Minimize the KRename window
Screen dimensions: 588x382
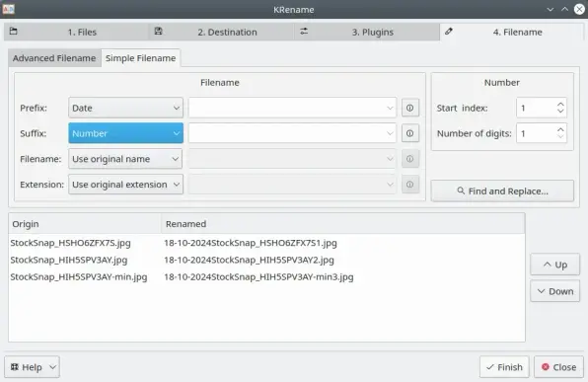tap(551, 10)
